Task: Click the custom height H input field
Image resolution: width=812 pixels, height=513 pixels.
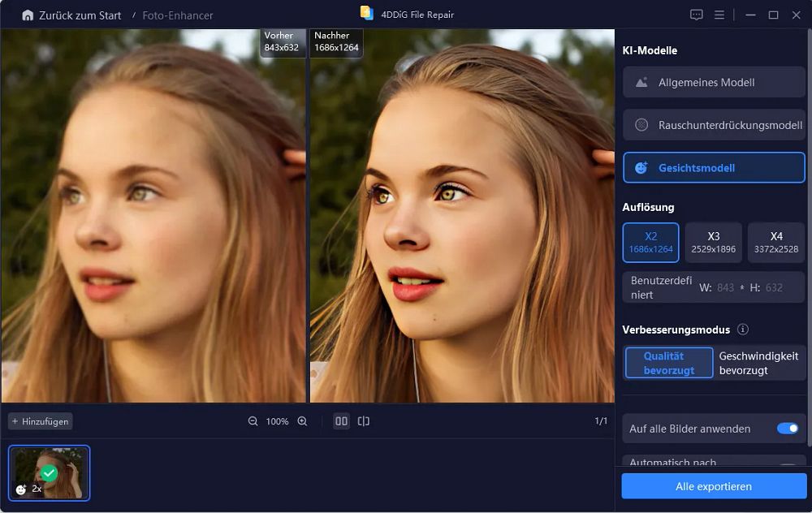Action: tap(774, 288)
